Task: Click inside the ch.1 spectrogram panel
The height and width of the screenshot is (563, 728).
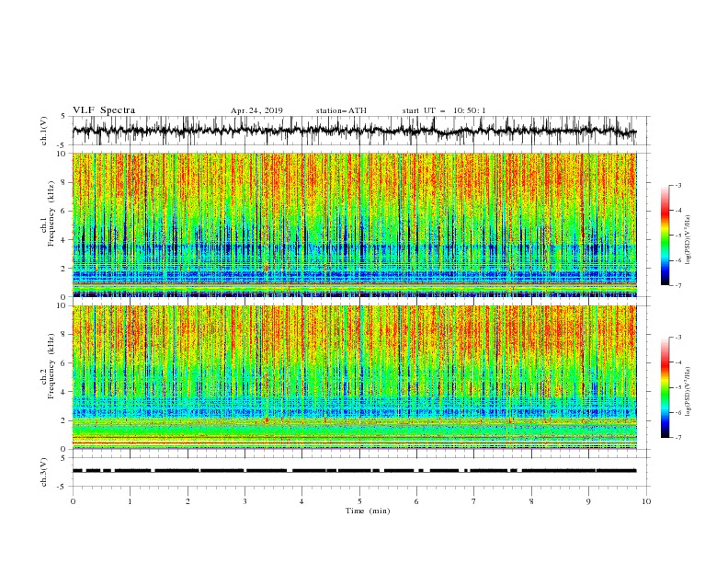Action: (355, 224)
